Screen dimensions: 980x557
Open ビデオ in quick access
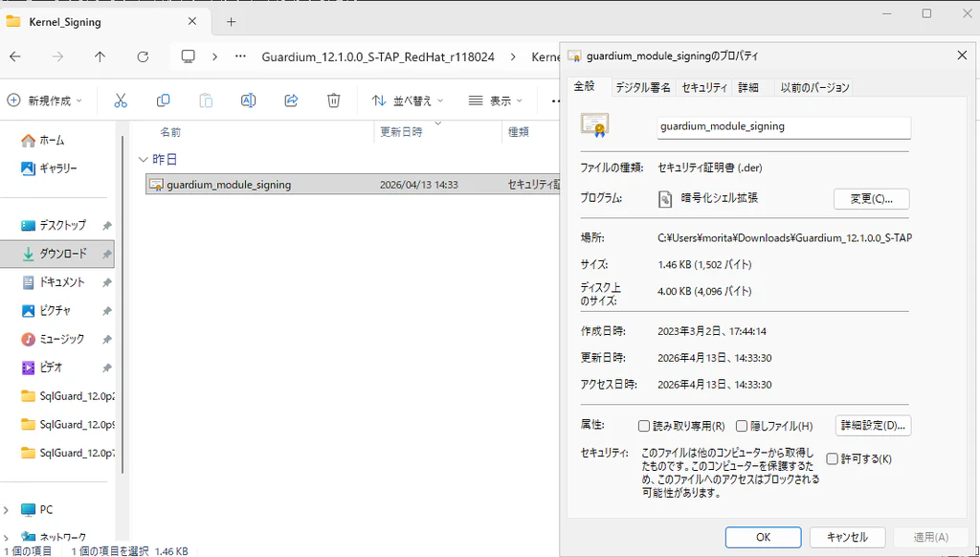pyautogui.click(x=41, y=368)
